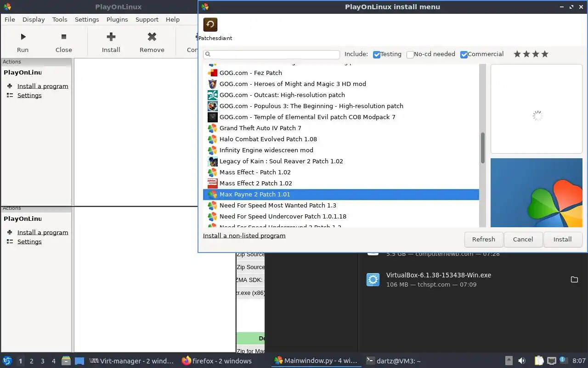
Task: Click the Install button in install menu
Action: pyautogui.click(x=562, y=239)
